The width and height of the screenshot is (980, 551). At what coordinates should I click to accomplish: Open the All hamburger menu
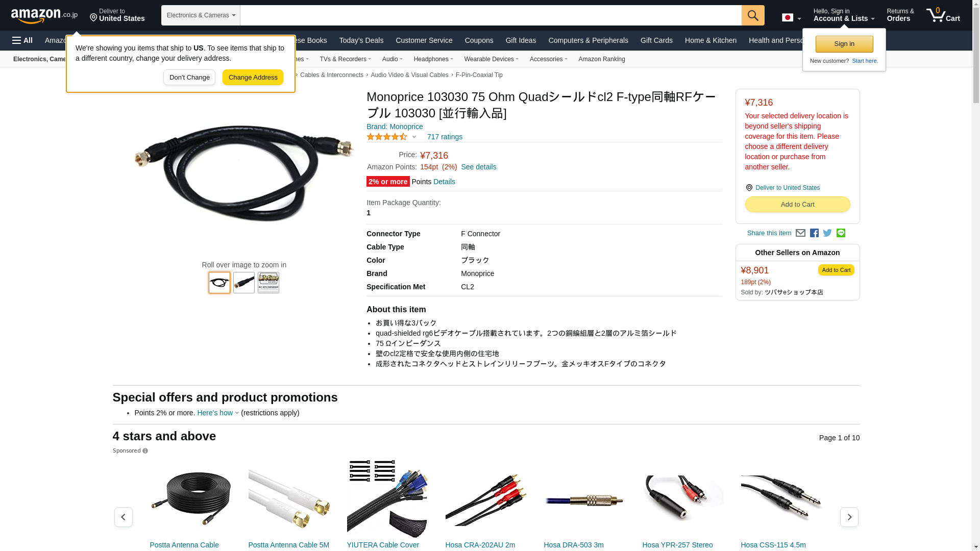(x=22, y=40)
